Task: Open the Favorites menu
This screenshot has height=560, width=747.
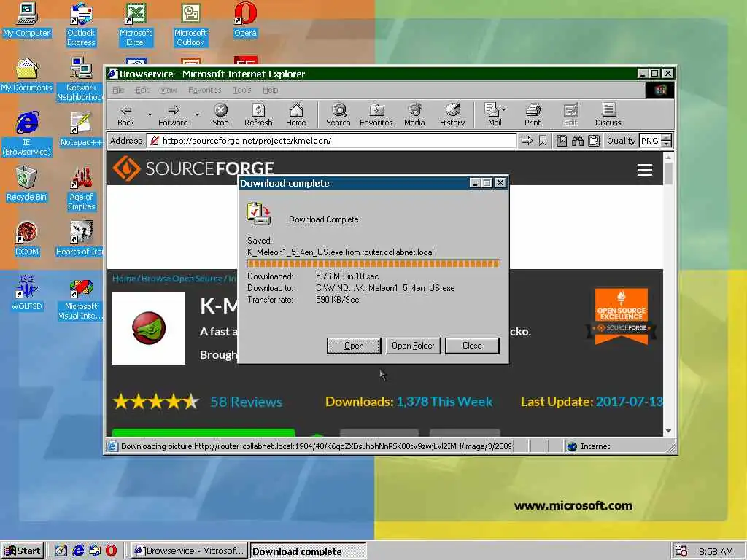Action: click(205, 90)
